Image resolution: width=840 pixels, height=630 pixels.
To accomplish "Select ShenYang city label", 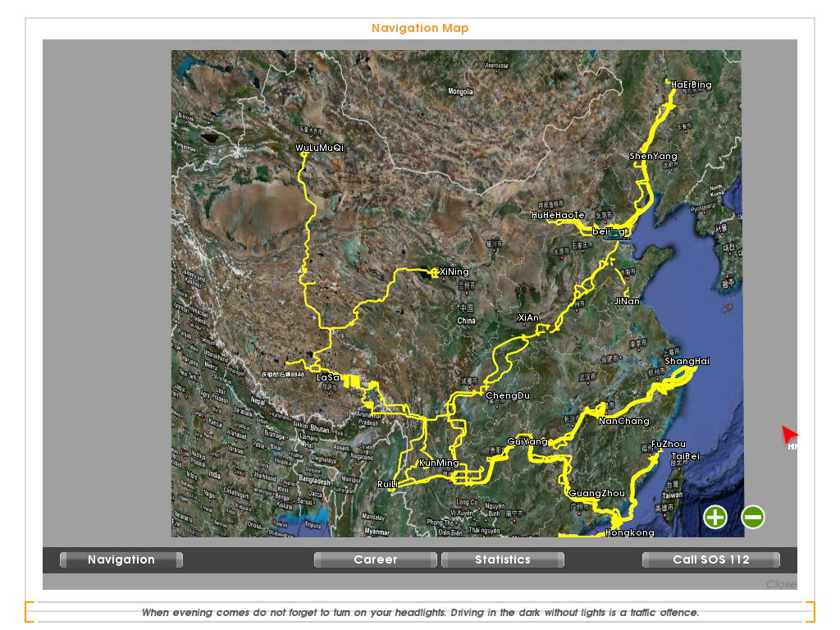I will point(653,156).
